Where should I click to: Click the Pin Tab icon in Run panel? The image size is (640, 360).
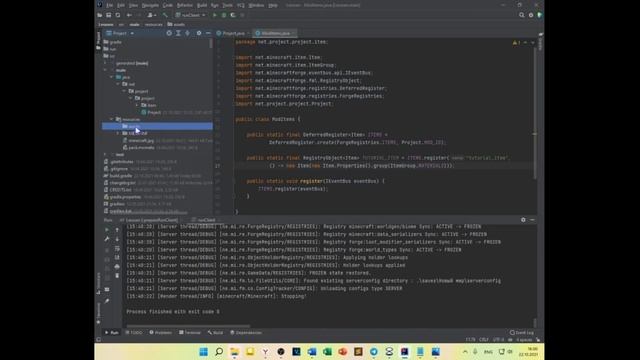point(107,301)
